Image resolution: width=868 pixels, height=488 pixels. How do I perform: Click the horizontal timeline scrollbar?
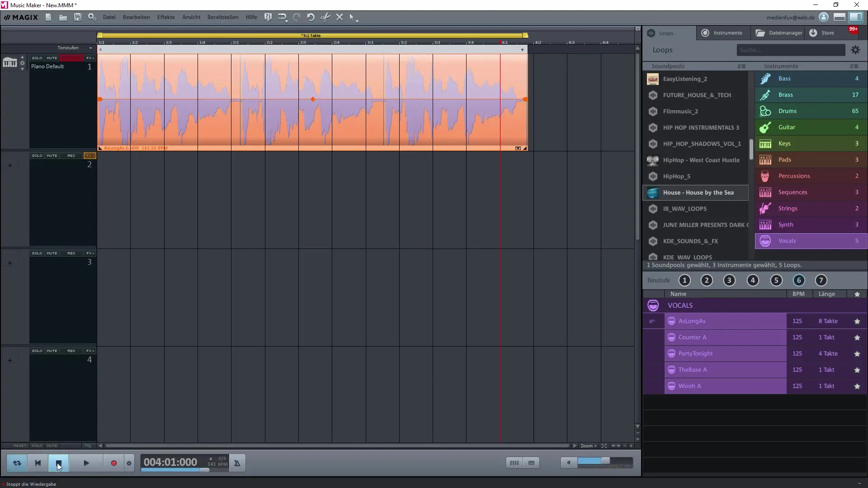337,446
